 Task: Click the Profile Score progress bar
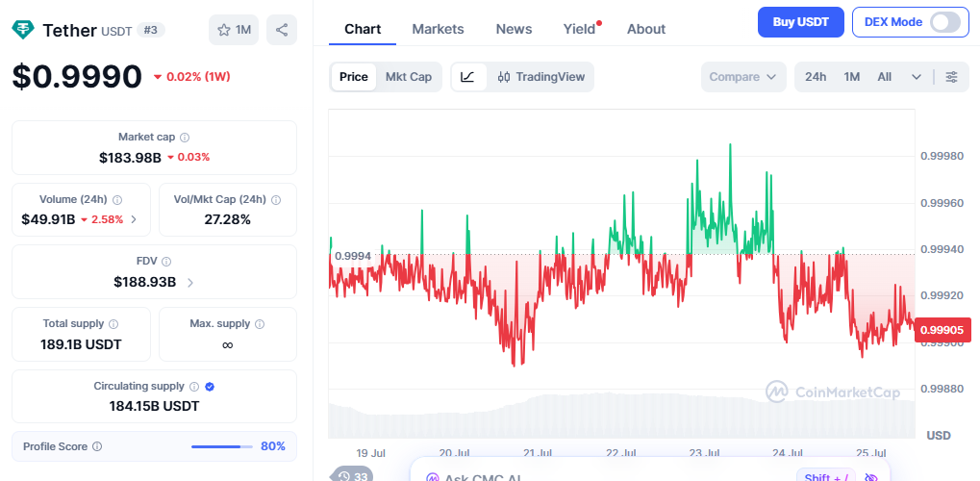coord(222,446)
